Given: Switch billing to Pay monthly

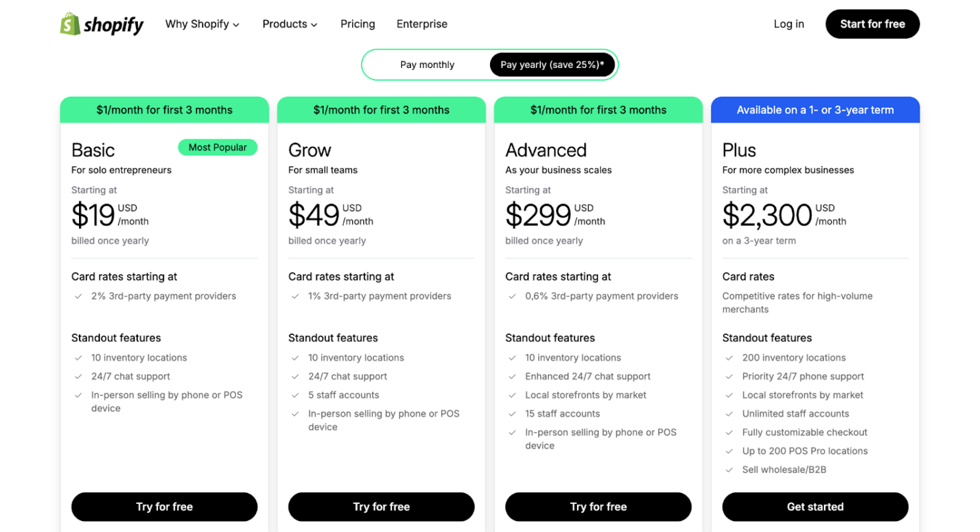Looking at the screenshot, I should pos(427,65).
